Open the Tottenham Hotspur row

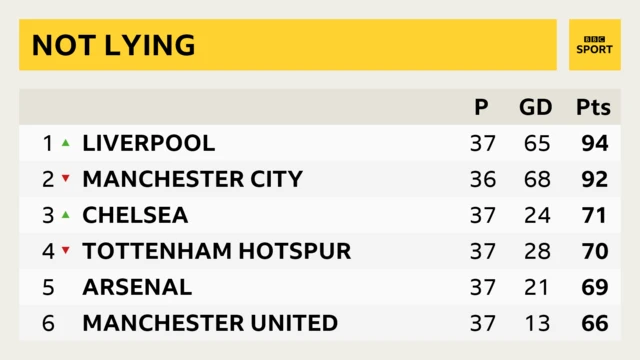pyautogui.click(x=320, y=251)
